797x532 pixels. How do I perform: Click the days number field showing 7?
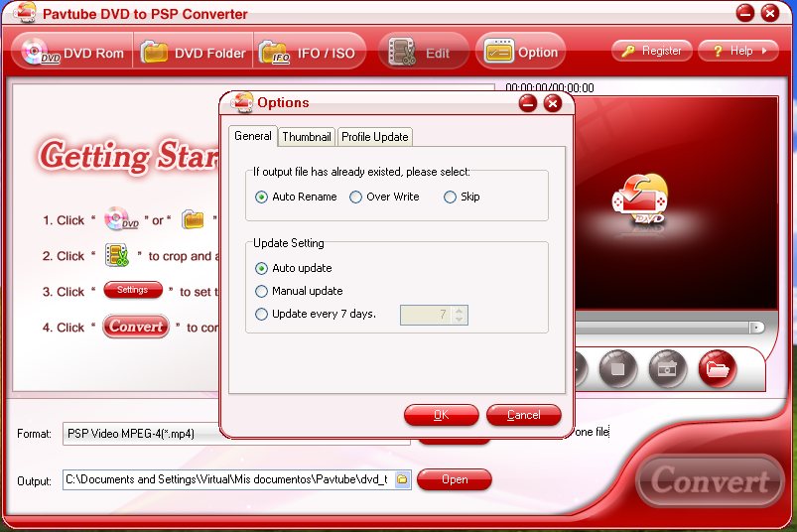[x=426, y=315]
